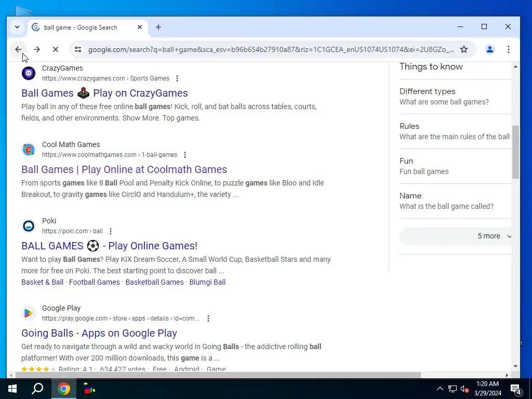Click the poki.com ball URL text
Viewport: 532px width, 399px height.
(x=72, y=231)
